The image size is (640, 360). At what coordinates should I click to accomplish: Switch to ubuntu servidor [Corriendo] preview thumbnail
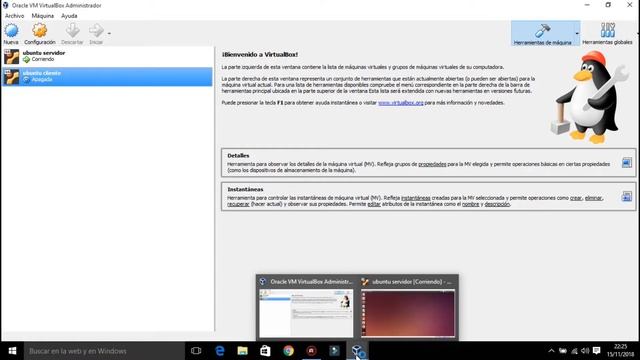pos(408,313)
